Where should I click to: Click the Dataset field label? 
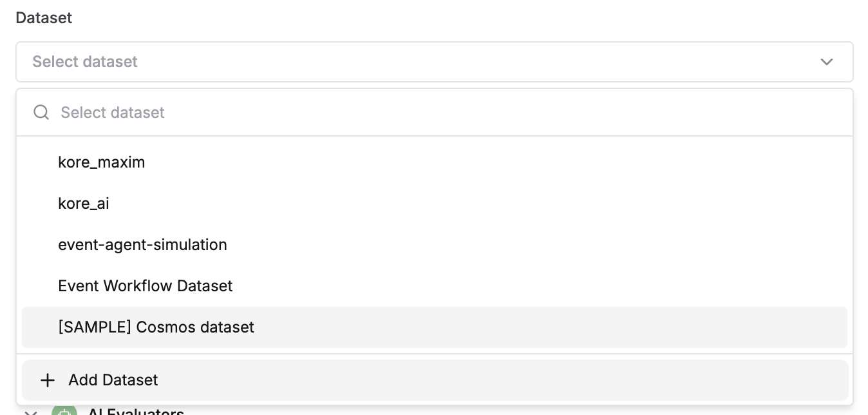pos(44,18)
